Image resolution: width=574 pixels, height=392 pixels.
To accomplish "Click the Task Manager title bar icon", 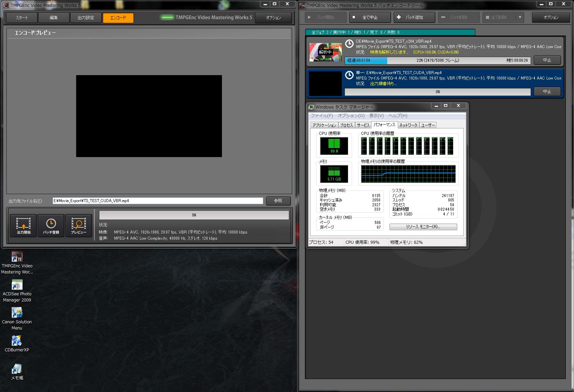I will click(311, 107).
